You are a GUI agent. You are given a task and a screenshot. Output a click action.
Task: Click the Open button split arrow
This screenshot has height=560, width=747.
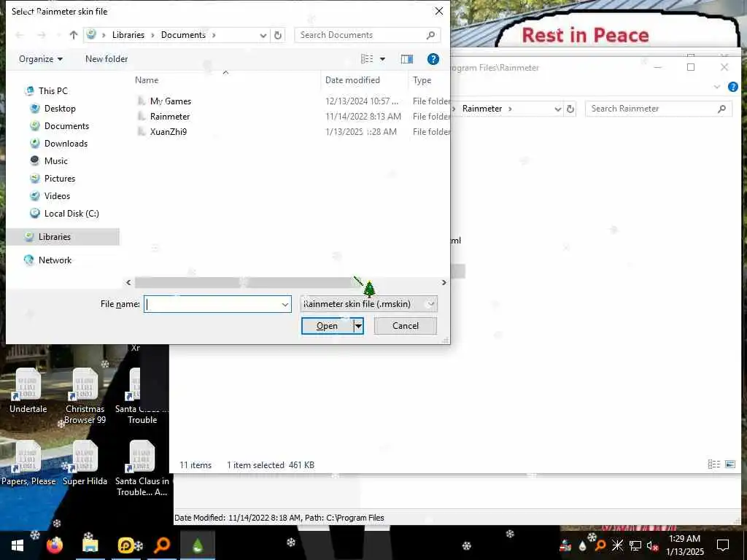[x=359, y=326]
